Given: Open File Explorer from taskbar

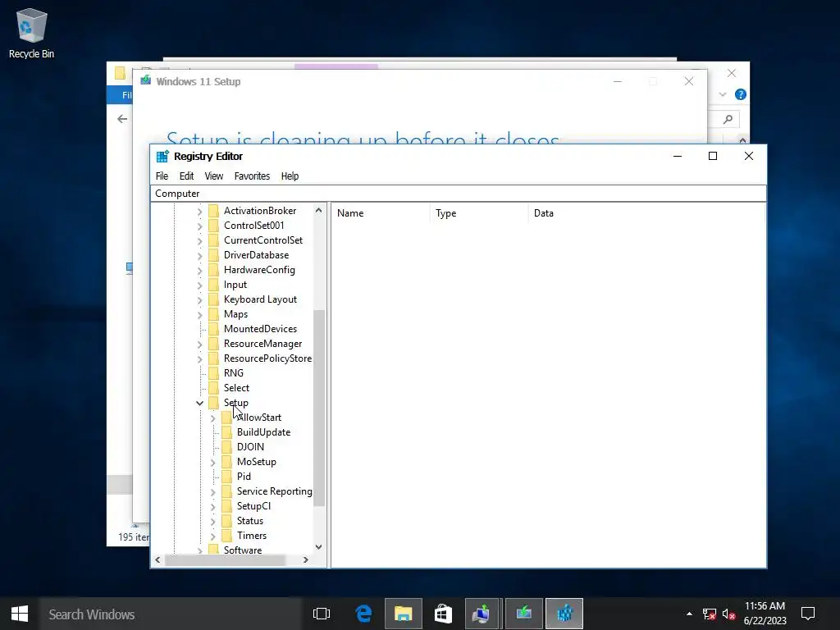Looking at the screenshot, I should click(x=404, y=614).
